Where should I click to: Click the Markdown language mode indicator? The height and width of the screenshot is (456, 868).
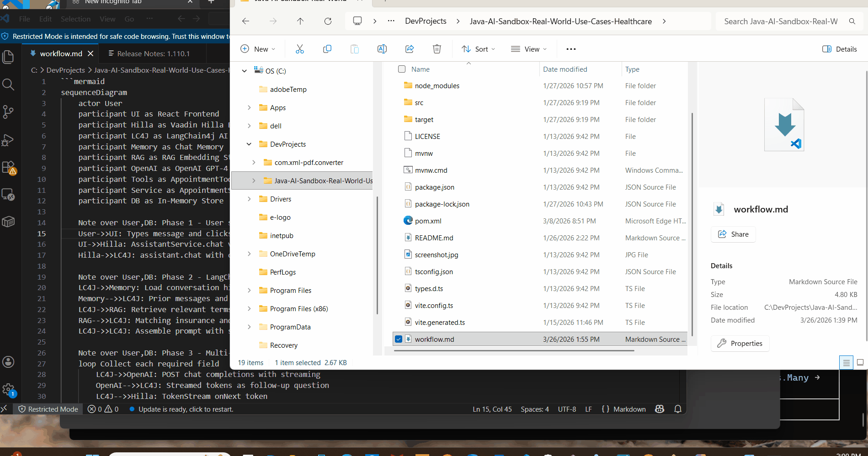[629, 409]
